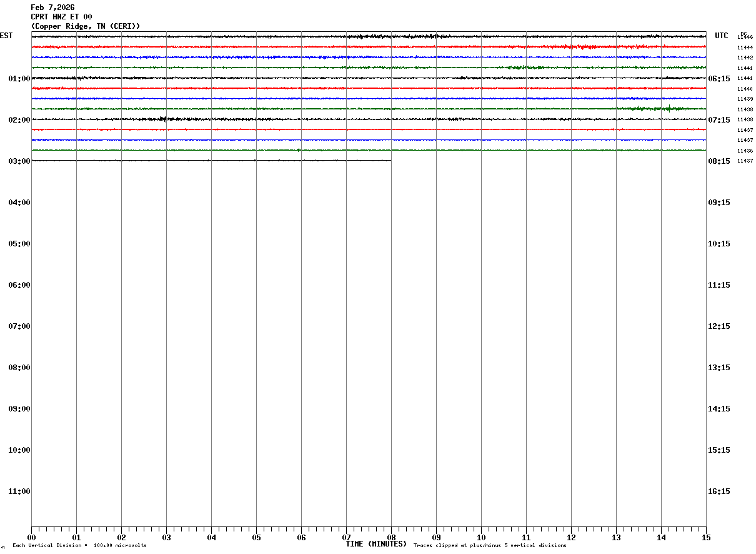Viewport: 756px width, 554px height.
Task: Click minute 06 on the time axis
Action: (301, 538)
